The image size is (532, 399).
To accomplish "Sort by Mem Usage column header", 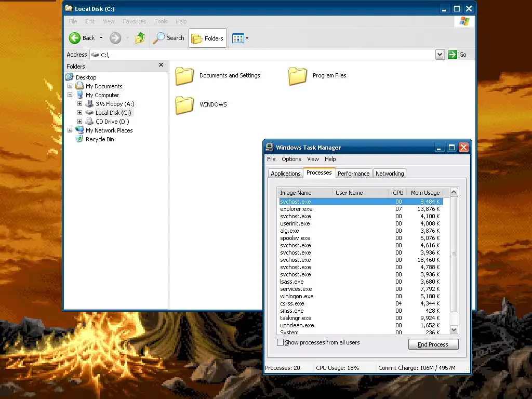I will (x=425, y=193).
